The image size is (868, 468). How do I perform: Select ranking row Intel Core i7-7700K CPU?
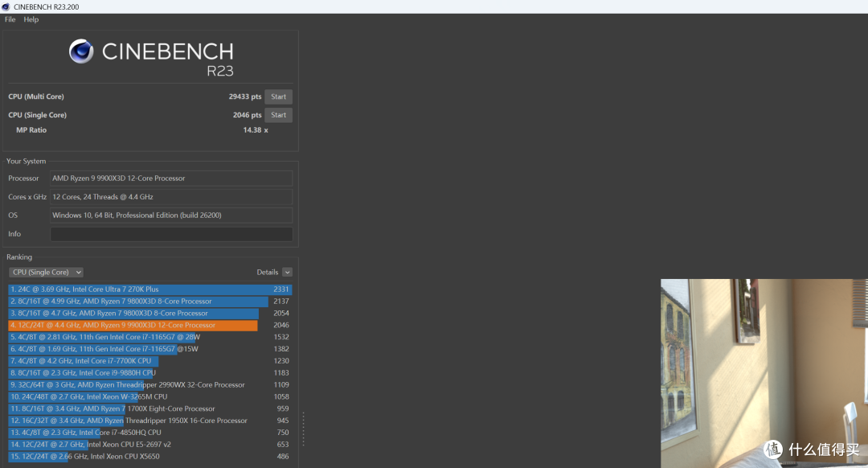click(x=150, y=360)
